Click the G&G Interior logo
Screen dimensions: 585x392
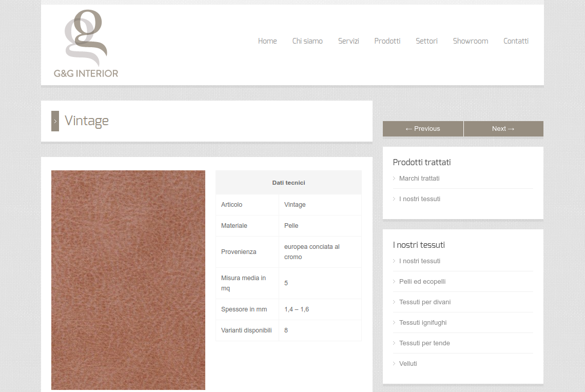click(x=86, y=44)
